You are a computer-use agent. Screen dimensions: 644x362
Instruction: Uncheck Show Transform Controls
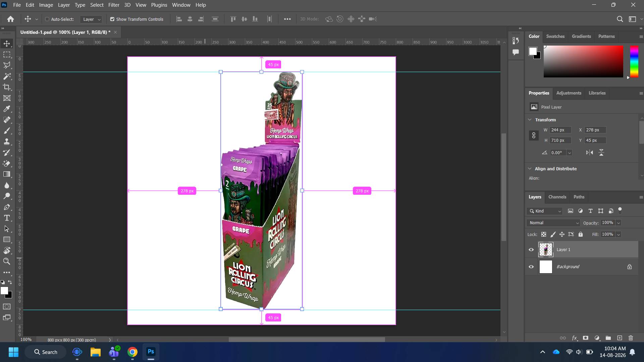pyautogui.click(x=112, y=19)
